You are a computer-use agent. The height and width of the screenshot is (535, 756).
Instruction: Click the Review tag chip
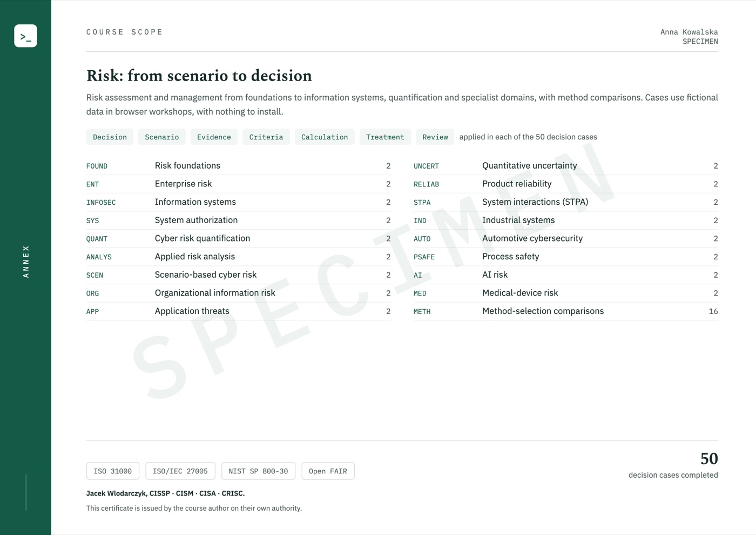tap(435, 137)
